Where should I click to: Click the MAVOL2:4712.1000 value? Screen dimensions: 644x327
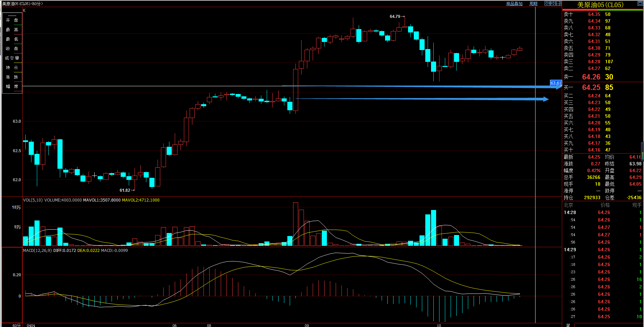click(141, 200)
